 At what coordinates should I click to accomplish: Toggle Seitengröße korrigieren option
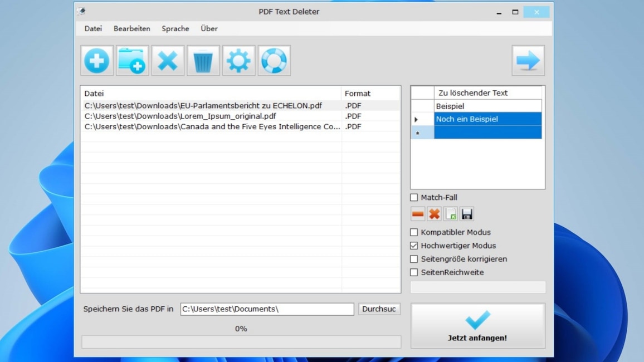click(414, 259)
